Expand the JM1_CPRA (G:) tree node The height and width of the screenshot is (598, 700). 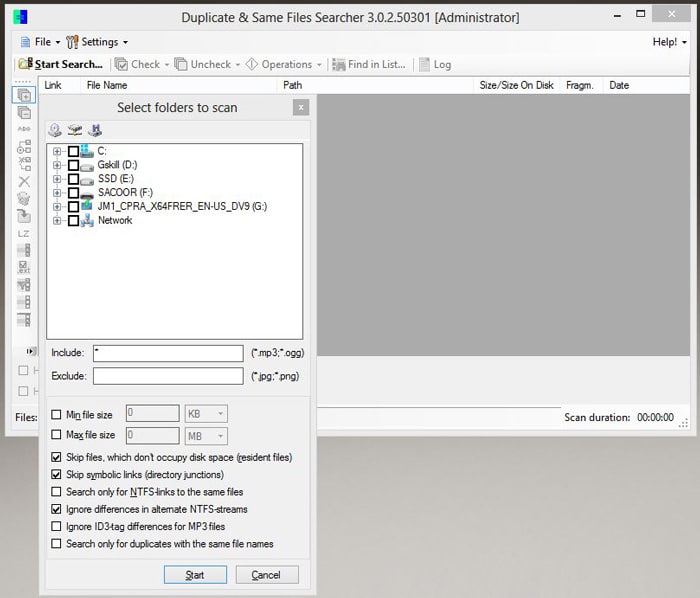tap(57, 207)
